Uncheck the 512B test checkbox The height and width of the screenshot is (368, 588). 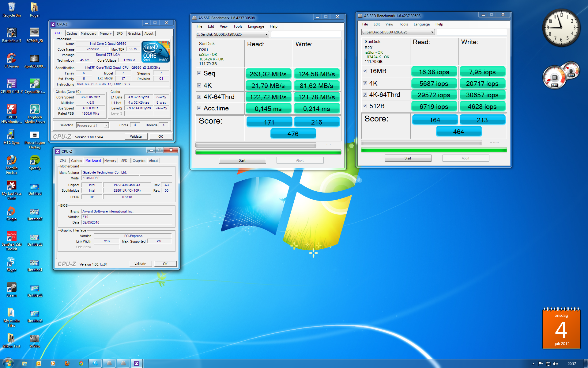(365, 106)
